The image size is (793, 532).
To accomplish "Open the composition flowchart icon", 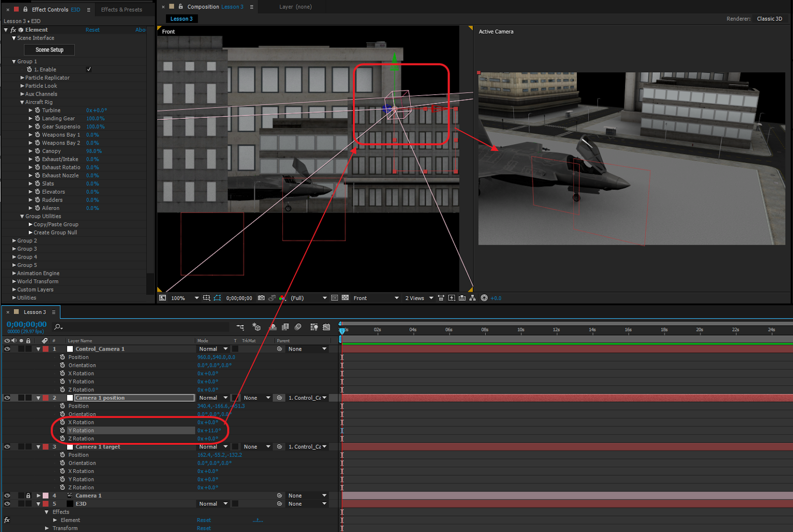I will 472,298.
